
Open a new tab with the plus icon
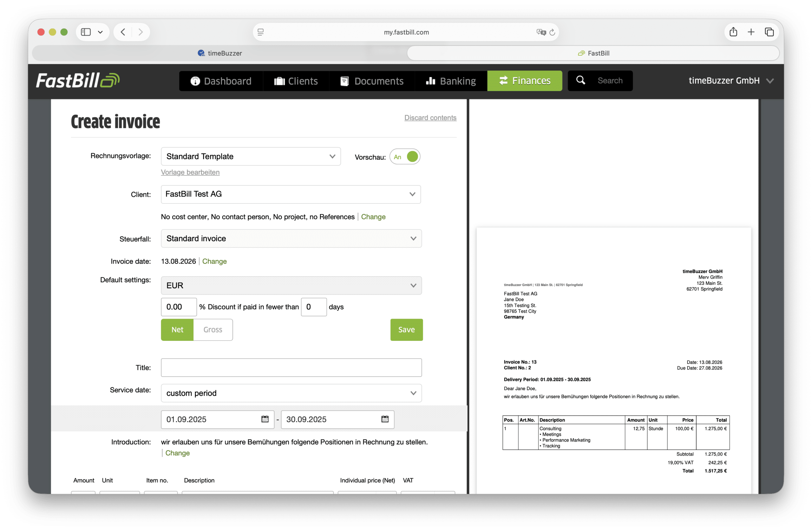751,32
